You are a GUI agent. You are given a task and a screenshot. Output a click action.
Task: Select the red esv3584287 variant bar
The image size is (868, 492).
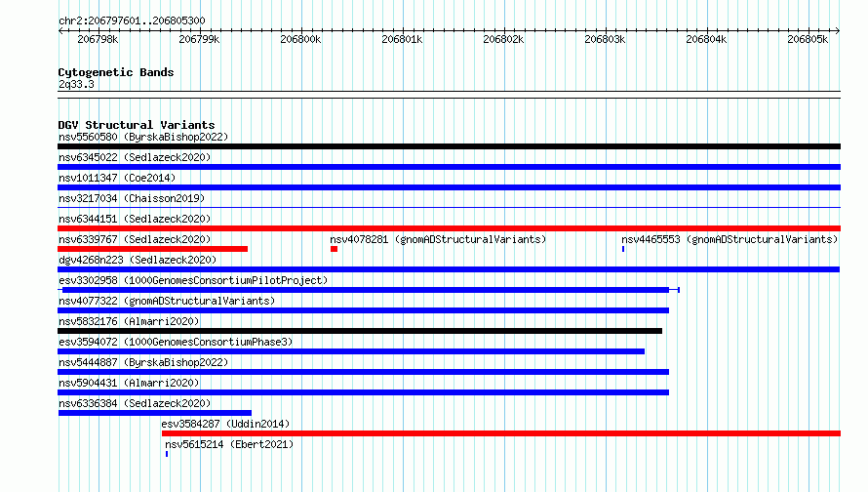[x=501, y=433]
